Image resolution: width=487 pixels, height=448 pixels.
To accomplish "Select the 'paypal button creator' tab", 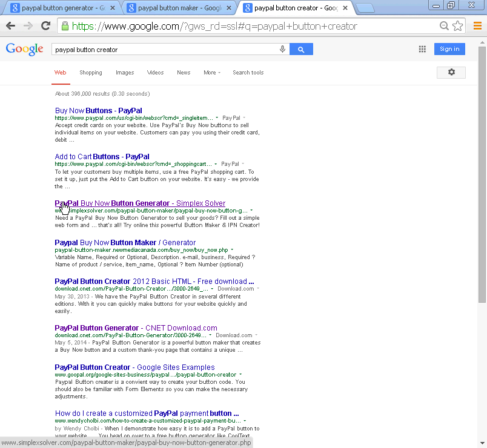I will (294, 8).
